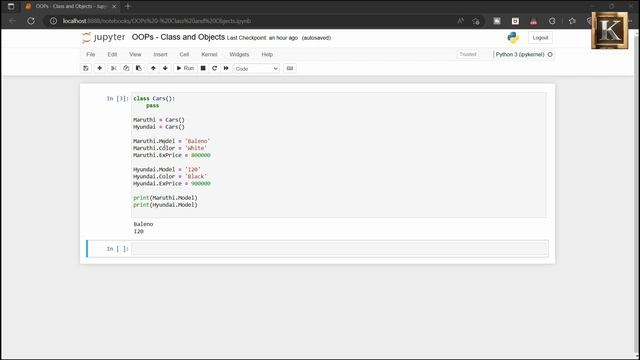Screen dimensions: 640x360
Task: Click the Trusted notebook indicator
Action: point(468,54)
